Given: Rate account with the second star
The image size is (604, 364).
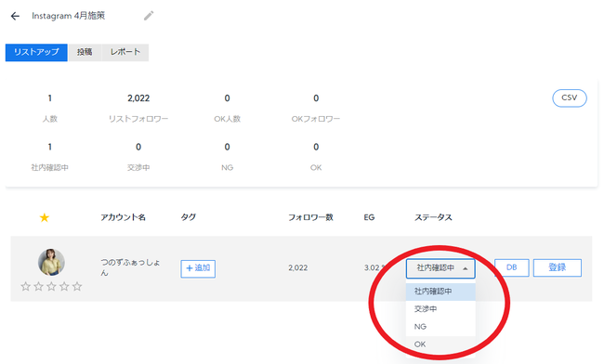Looking at the screenshot, I should tap(38, 286).
